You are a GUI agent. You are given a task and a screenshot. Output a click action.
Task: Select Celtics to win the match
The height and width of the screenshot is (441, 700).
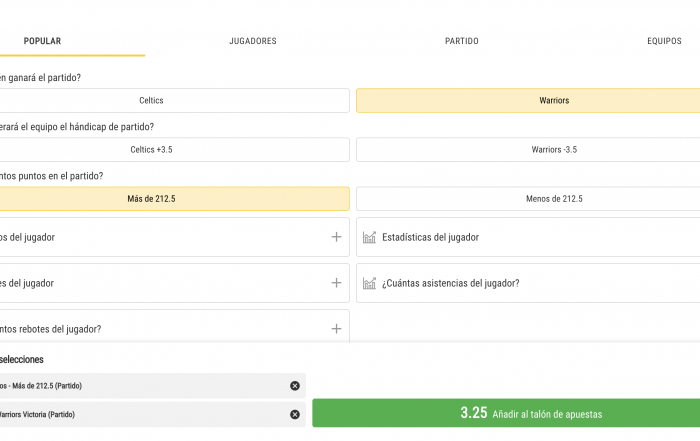[x=174, y=100]
